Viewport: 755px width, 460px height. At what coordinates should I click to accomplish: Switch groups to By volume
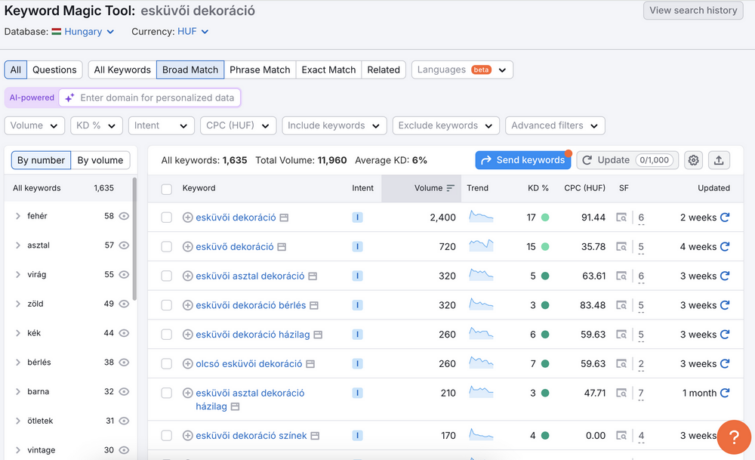point(100,160)
